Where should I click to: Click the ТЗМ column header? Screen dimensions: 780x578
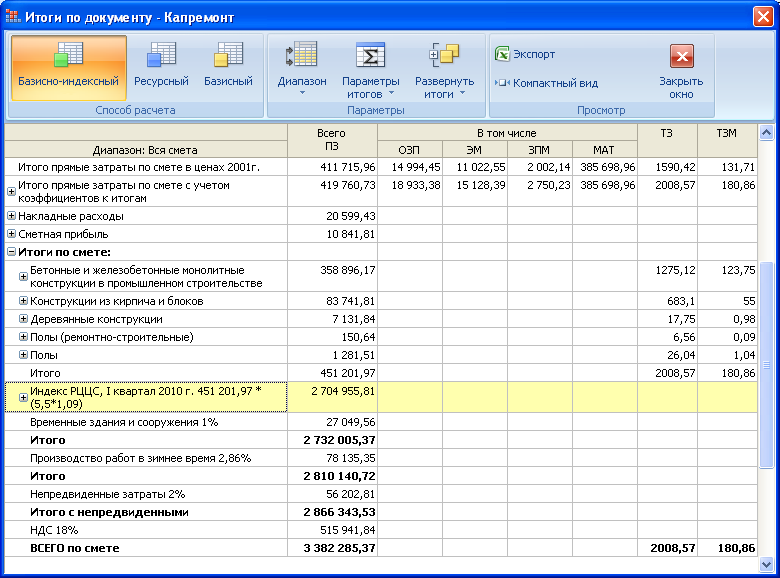point(727,140)
